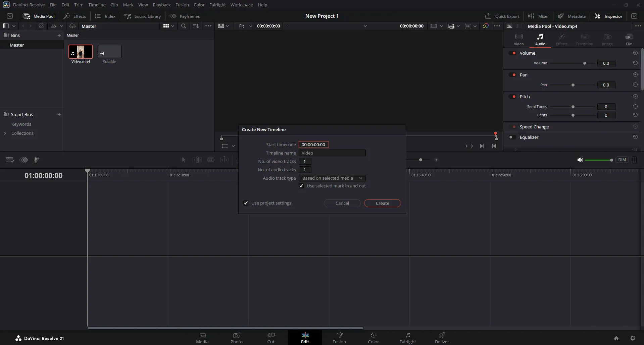Open the thumbnail view options dropdown

[169, 26]
